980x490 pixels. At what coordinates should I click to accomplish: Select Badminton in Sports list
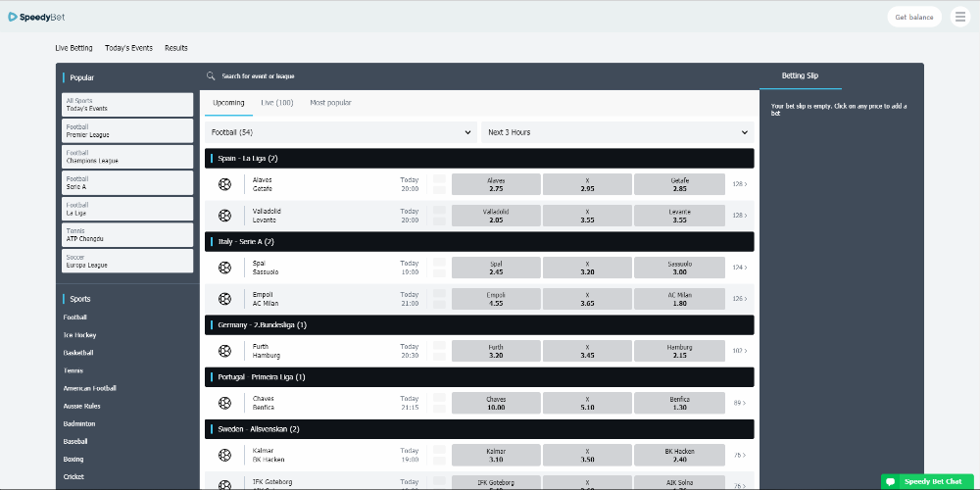pos(79,423)
